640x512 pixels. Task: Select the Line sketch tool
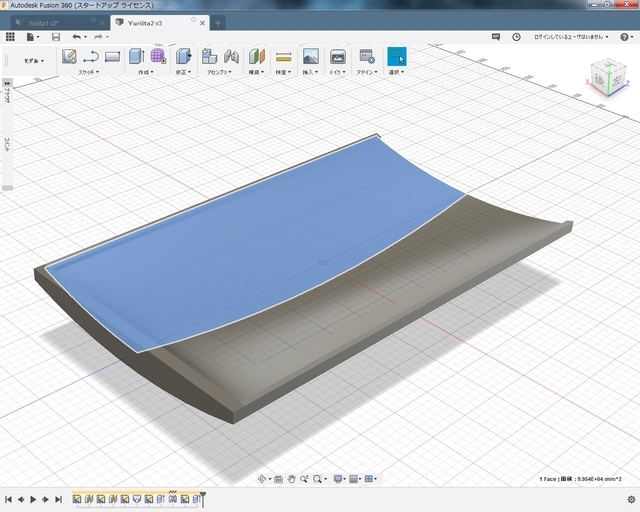pyautogui.click(x=91, y=56)
